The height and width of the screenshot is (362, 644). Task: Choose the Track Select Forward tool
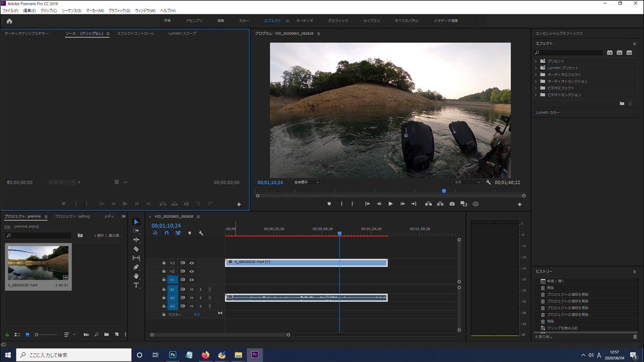(x=136, y=231)
